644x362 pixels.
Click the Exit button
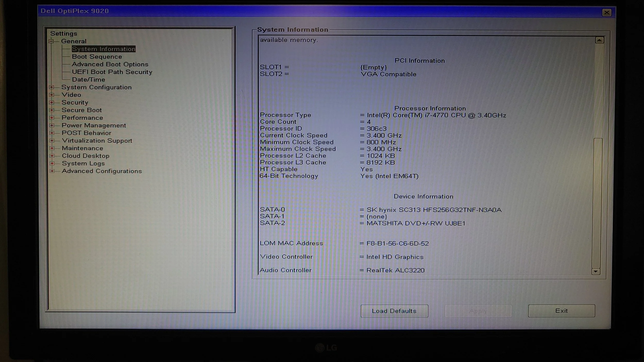tap(561, 311)
